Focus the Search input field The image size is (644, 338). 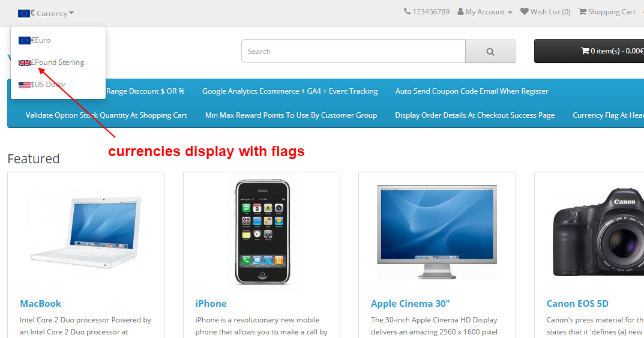pyautogui.click(x=354, y=52)
